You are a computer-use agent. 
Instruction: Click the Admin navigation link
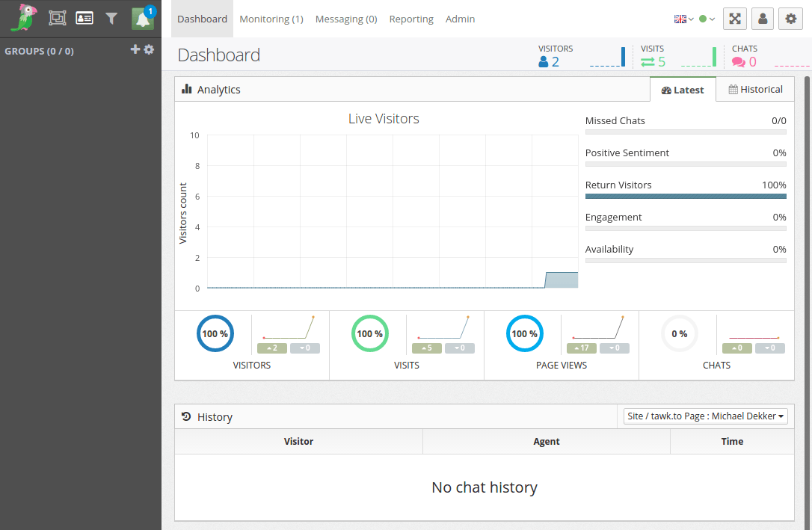tap(460, 19)
